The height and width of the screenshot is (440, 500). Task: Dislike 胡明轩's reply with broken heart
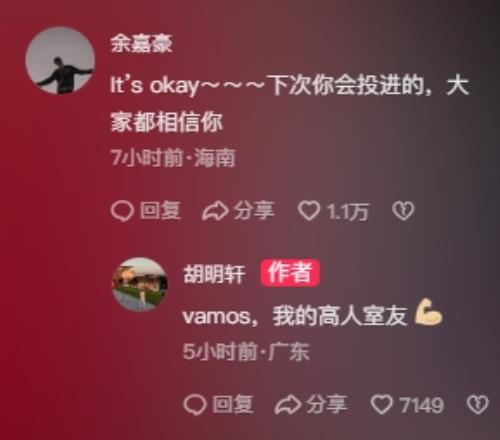pos(478,405)
